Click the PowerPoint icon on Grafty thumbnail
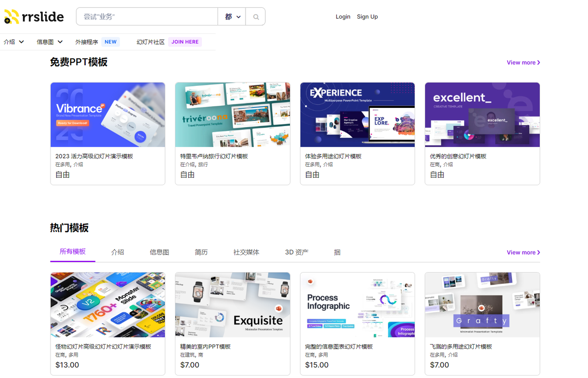The width and height of the screenshot is (588, 378). (x=482, y=308)
